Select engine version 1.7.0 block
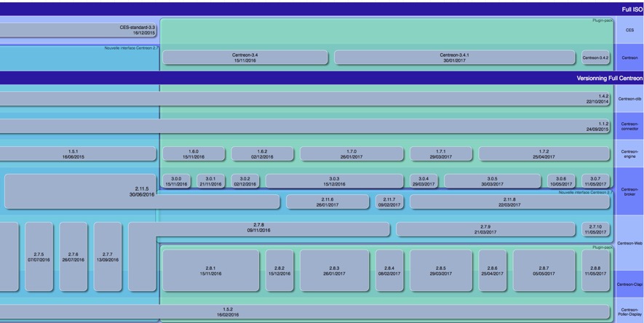The image size is (644, 323). (x=351, y=154)
